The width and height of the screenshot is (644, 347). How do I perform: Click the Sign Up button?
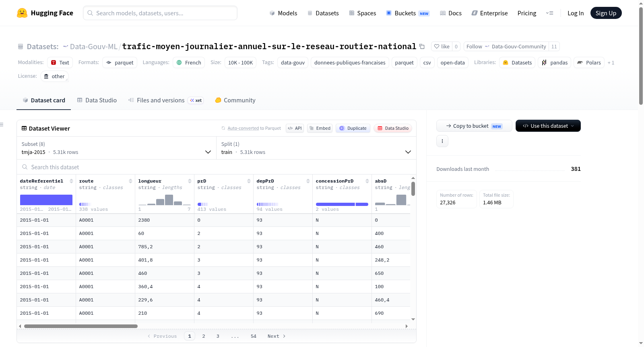(x=606, y=13)
